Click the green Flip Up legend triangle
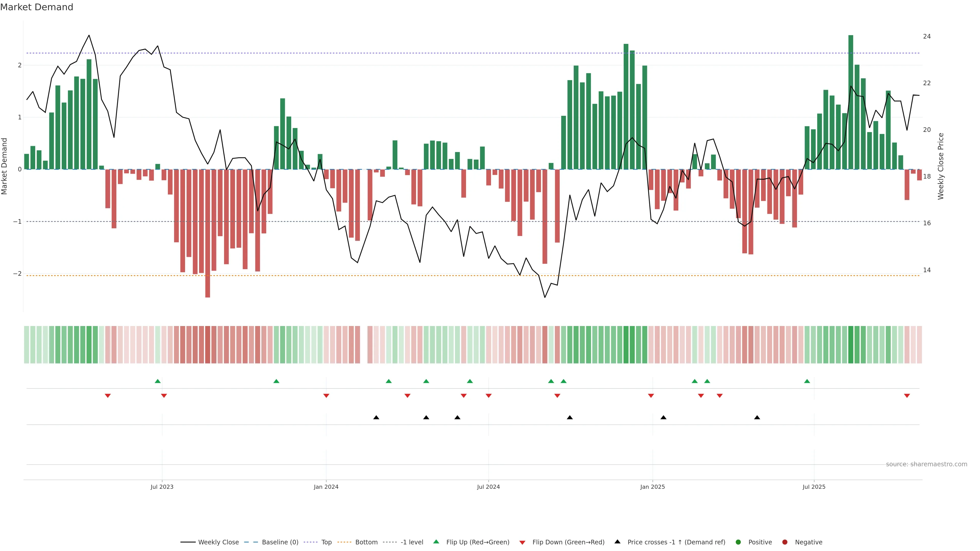This screenshot has height=551, width=980. click(436, 542)
